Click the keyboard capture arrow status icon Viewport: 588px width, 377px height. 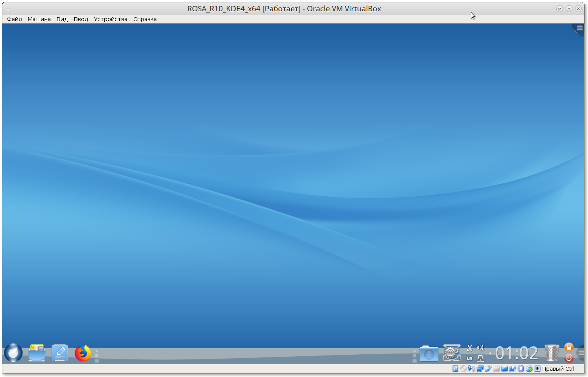[x=538, y=369]
